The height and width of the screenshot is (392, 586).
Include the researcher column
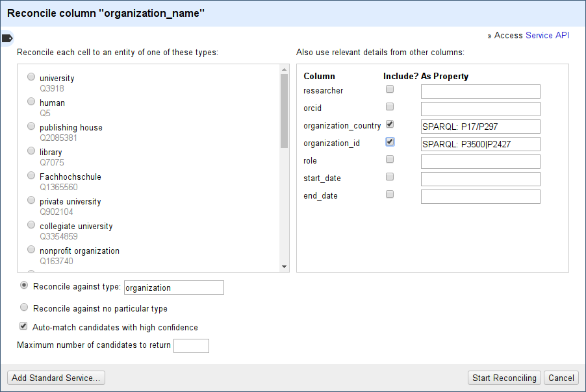(390, 89)
